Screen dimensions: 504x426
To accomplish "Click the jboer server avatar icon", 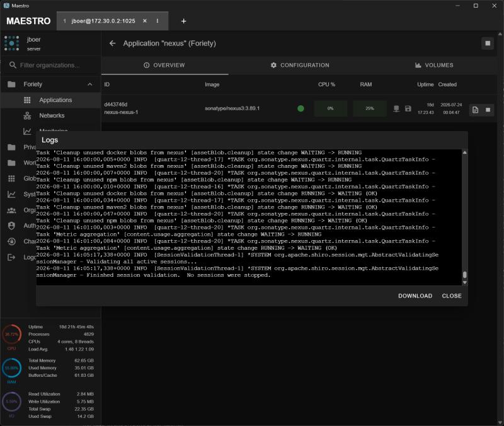I will [11, 43].
